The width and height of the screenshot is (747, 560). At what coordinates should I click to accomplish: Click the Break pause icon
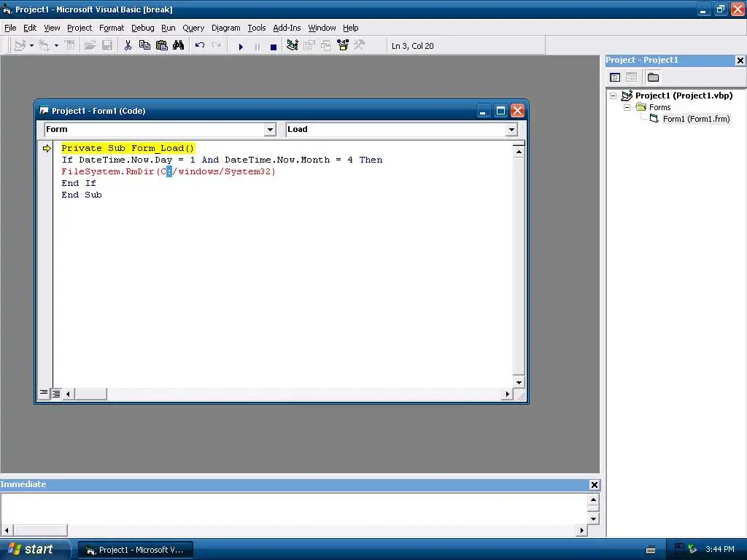pos(258,47)
